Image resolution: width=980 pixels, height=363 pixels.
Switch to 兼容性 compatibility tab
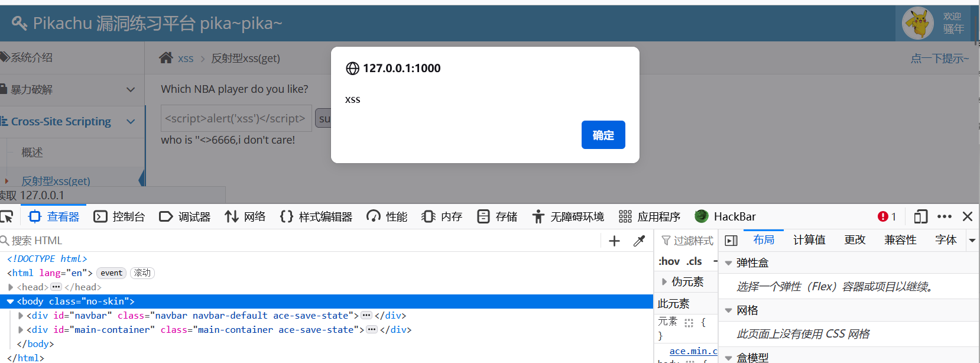point(900,240)
